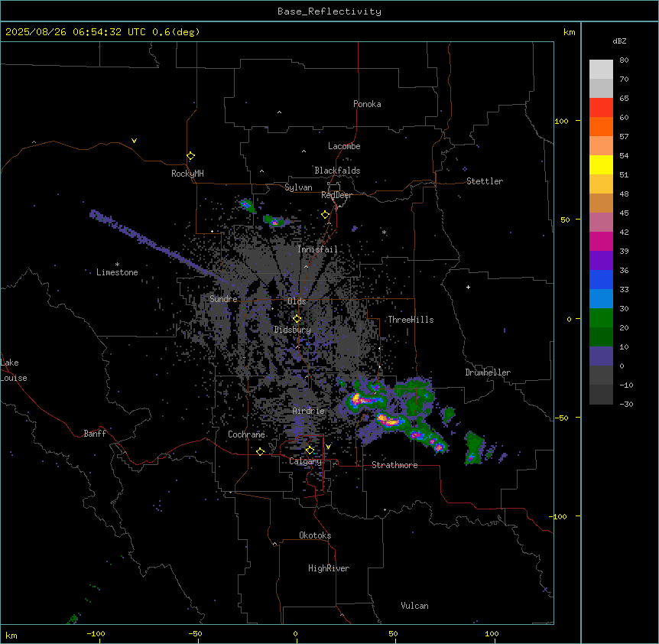Click the white plus marker north of Drumheller
The image size is (659, 644).
tap(468, 287)
